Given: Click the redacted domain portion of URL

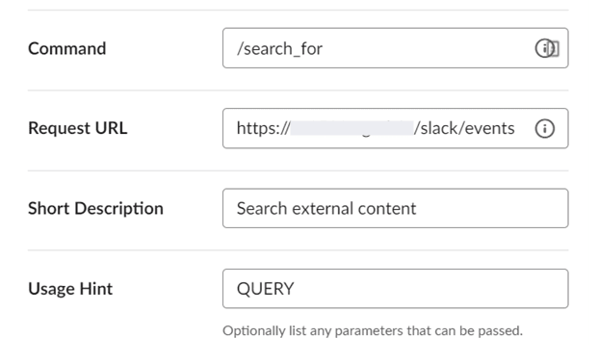Looking at the screenshot, I should (x=352, y=128).
